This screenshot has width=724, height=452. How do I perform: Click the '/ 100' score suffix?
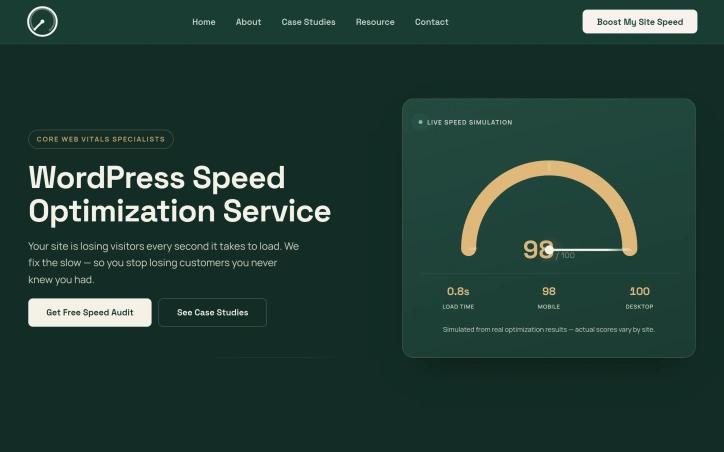[566, 255]
